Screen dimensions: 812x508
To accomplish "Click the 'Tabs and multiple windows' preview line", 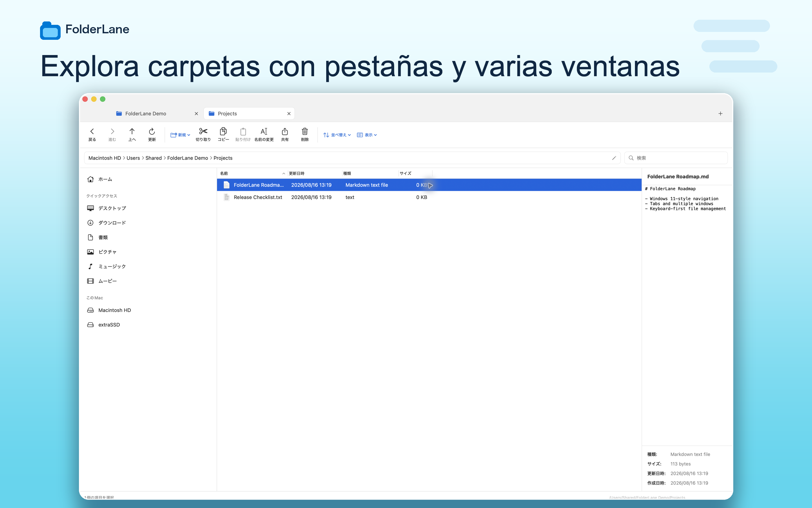I will pos(679,203).
